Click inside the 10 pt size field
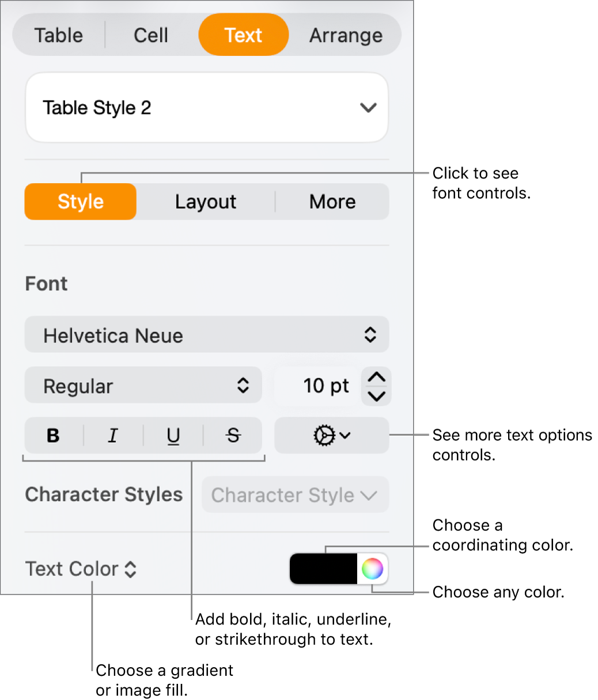Screen dimensions: 598x700 coord(326,386)
